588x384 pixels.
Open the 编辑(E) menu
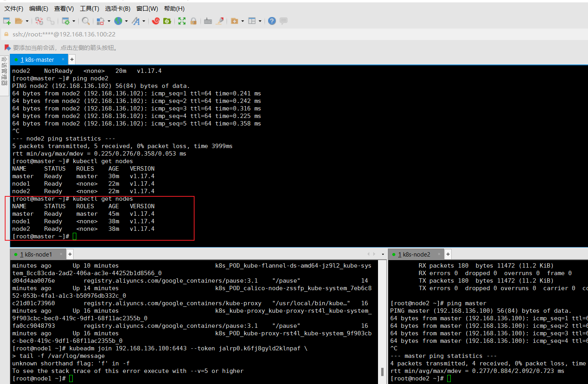(39, 8)
